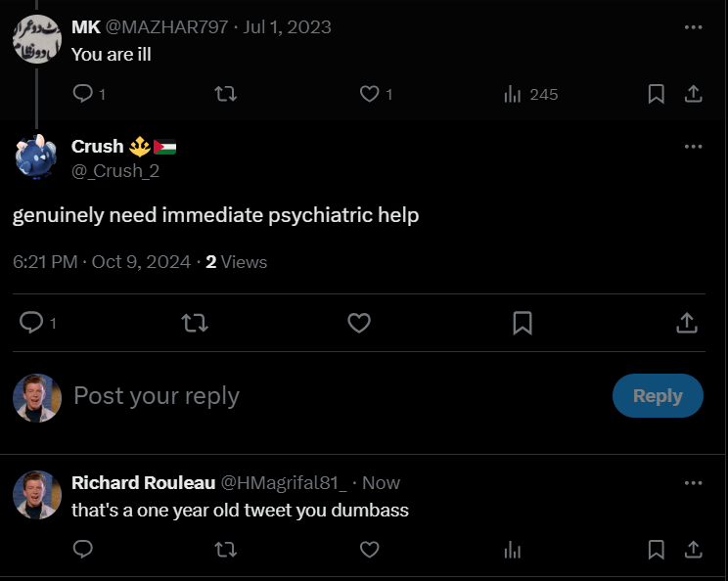This screenshot has height=581, width=728.
Task: Open replies on Crush's main tweet
Action: (x=37, y=323)
